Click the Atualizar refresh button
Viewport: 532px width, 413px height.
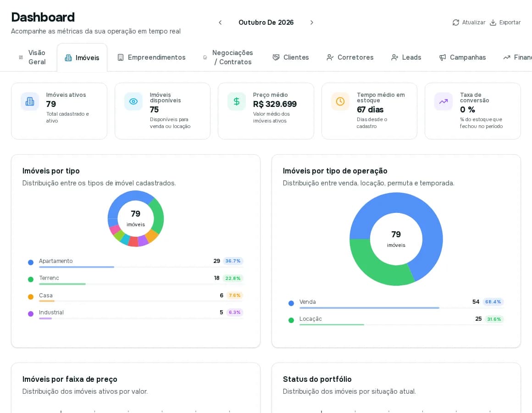tap(469, 22)
